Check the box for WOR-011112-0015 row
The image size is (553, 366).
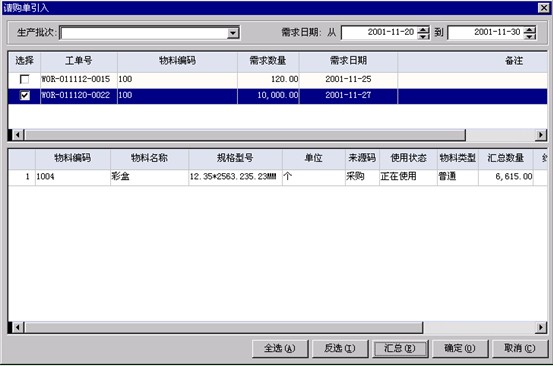(x=24, y=79)
